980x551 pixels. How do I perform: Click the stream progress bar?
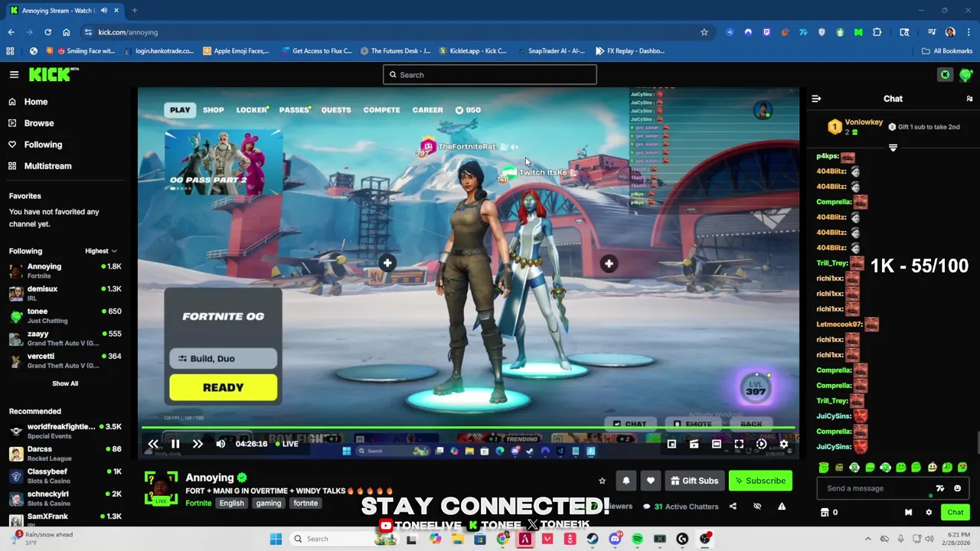pos(469,429)
